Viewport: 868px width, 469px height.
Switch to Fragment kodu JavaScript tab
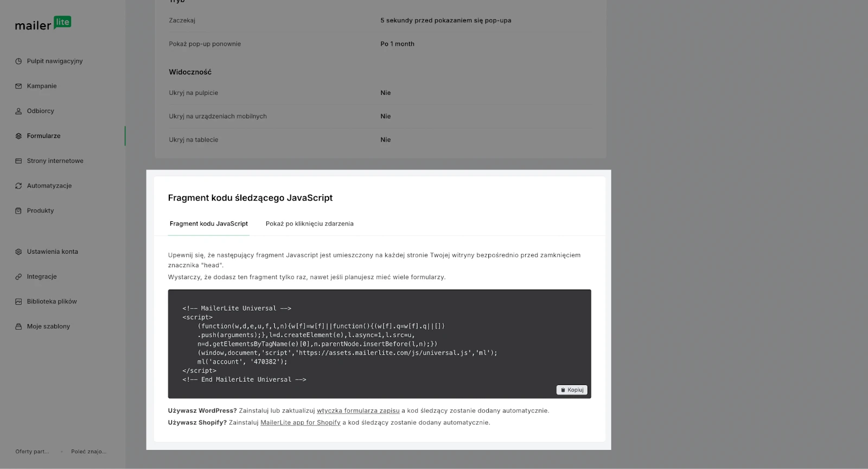point(209,223)
